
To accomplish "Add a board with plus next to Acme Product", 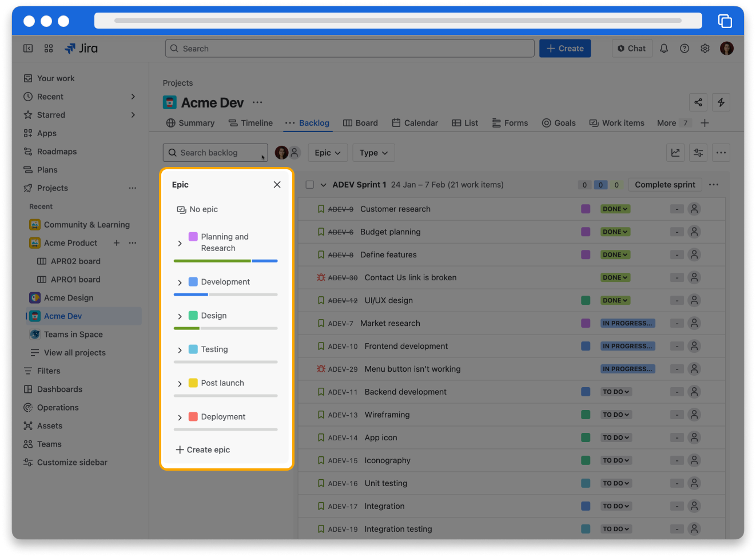I will [117, 243].
